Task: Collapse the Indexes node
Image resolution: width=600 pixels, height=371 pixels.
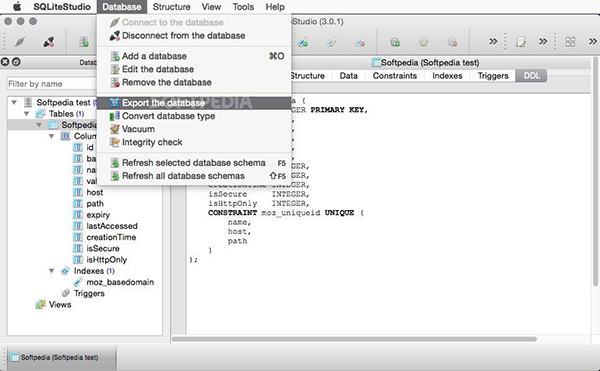Action: click(51, 271)
